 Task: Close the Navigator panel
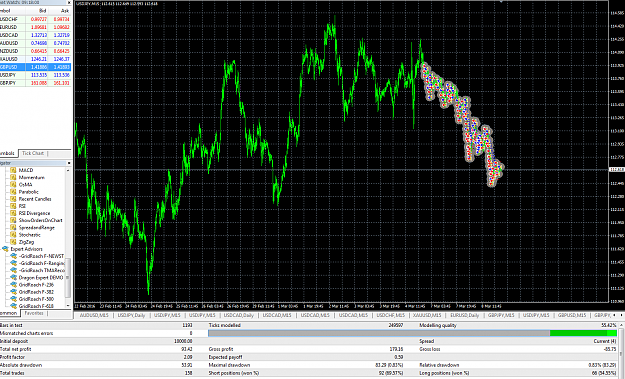click(69, 163)
